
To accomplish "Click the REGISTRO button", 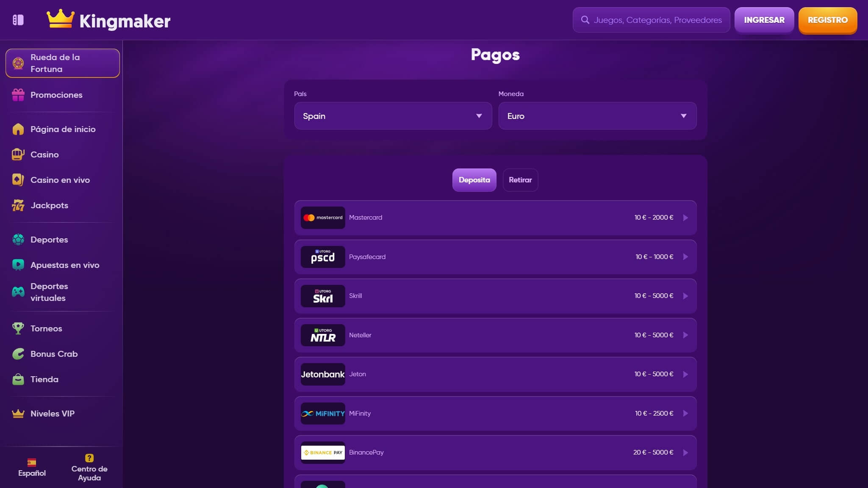I will 828,20.
